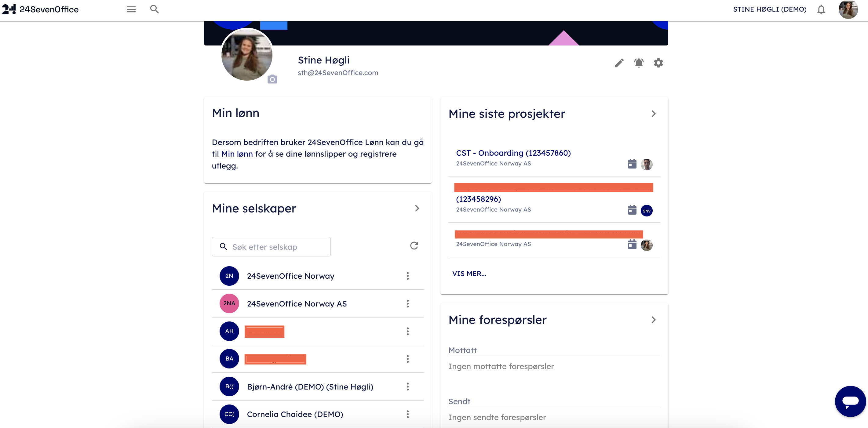Open CST - Onboarding (123457860) project
Screen dimensions: 868x428
pyautogui.click(x=513, y=153)
